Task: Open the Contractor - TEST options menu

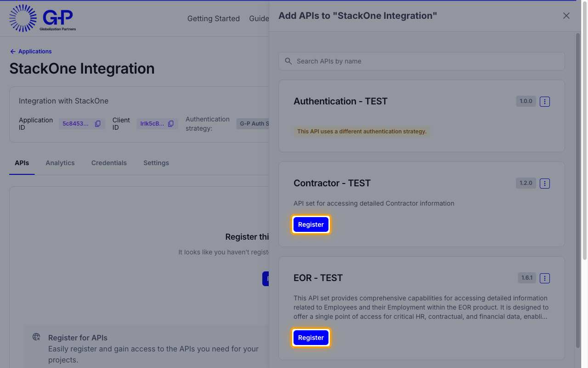Action: click(545, 183)
